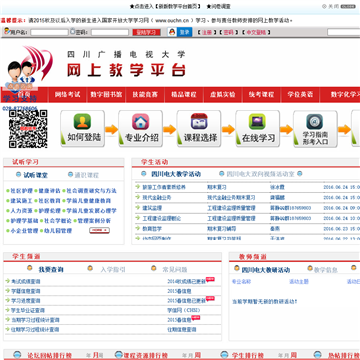Click the blue 登录 button beside QQ
The height and width of the screenshot is (360, 360).
click(x=184, y=32)
